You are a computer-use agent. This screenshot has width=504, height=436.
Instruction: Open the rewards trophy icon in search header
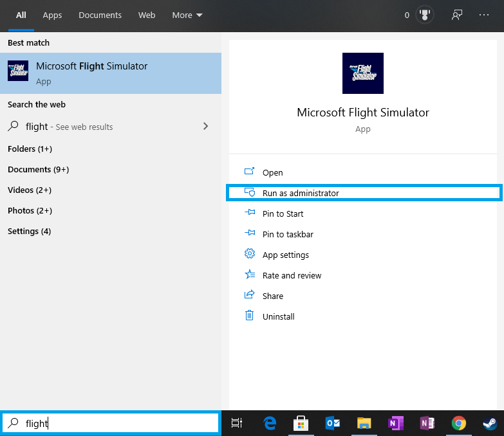424,15
